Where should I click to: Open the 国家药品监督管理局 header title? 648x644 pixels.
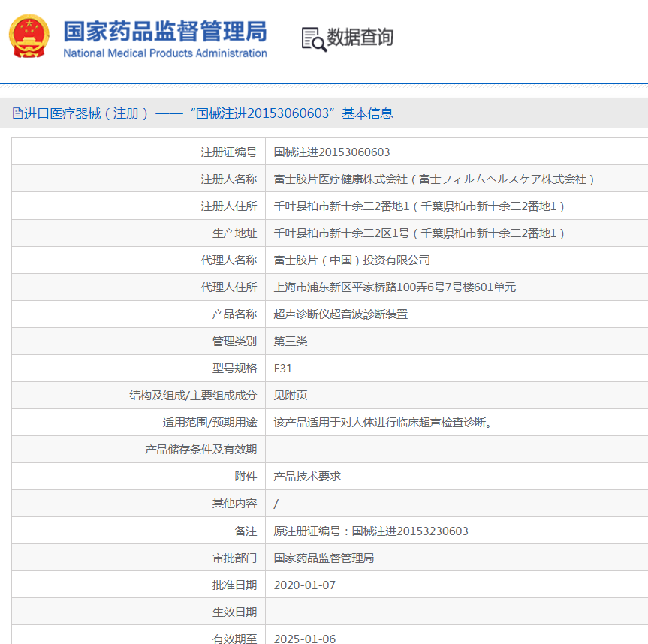pyautogui.click(x=165, y=32)
